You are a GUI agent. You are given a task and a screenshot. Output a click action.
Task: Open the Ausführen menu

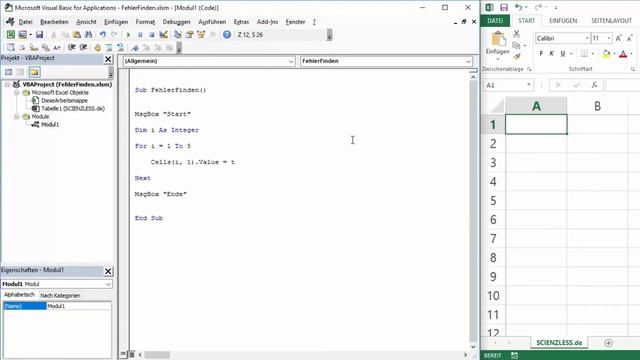[212, 22]
